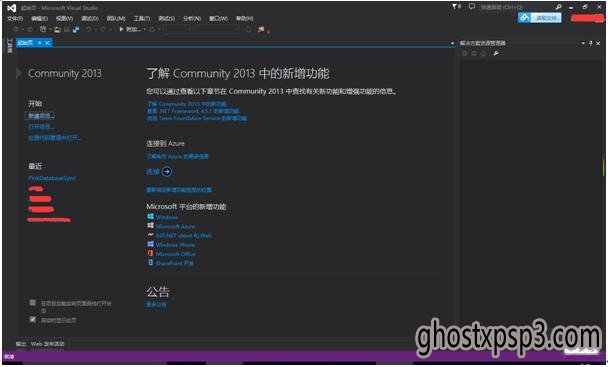Open the 视图(V) View menu

(x=64, y=19)
